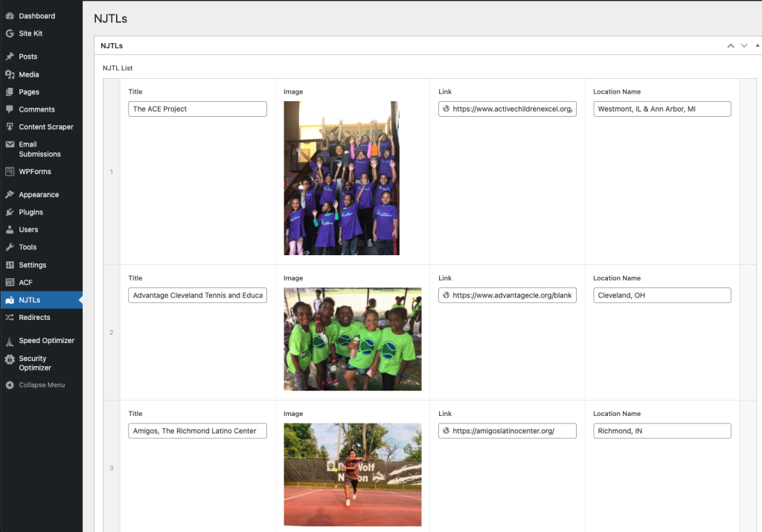Open the Dashboard menu item
Viewport: 762px width, 532px height.
click(x=42, y=16)
